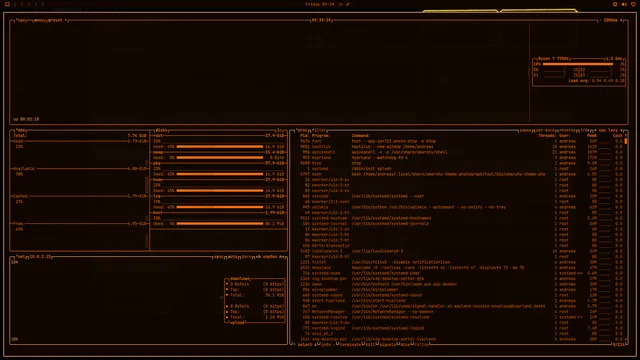Show info for the selected process
Viewport: 640px width, 360px height.
(326, 344)
